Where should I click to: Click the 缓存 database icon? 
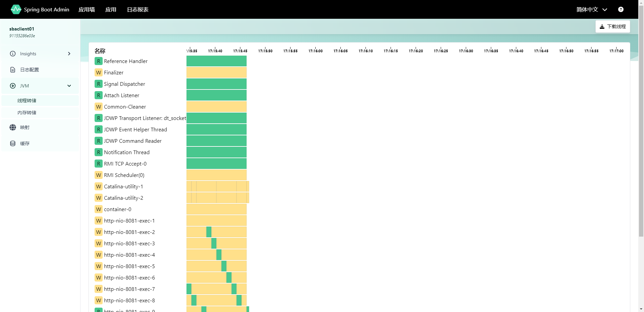tap(13, 143)
